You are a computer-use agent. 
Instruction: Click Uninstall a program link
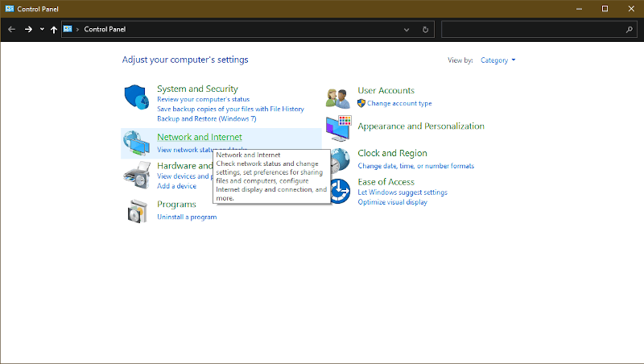coord(187,217)
